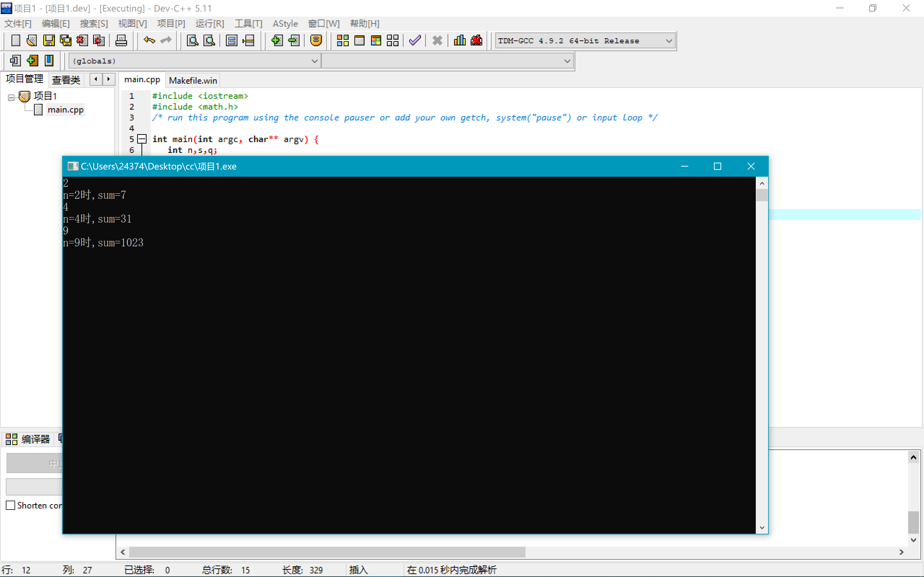Click the Profile analysis bar chart icon
Viewport: 924px width, 577px height.
(x=459, y=40)
